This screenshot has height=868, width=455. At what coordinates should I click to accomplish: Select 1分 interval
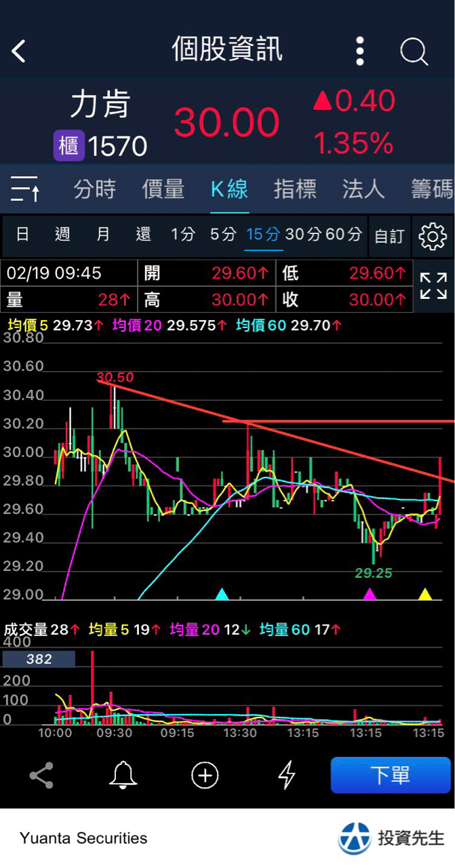click(183, 235)
